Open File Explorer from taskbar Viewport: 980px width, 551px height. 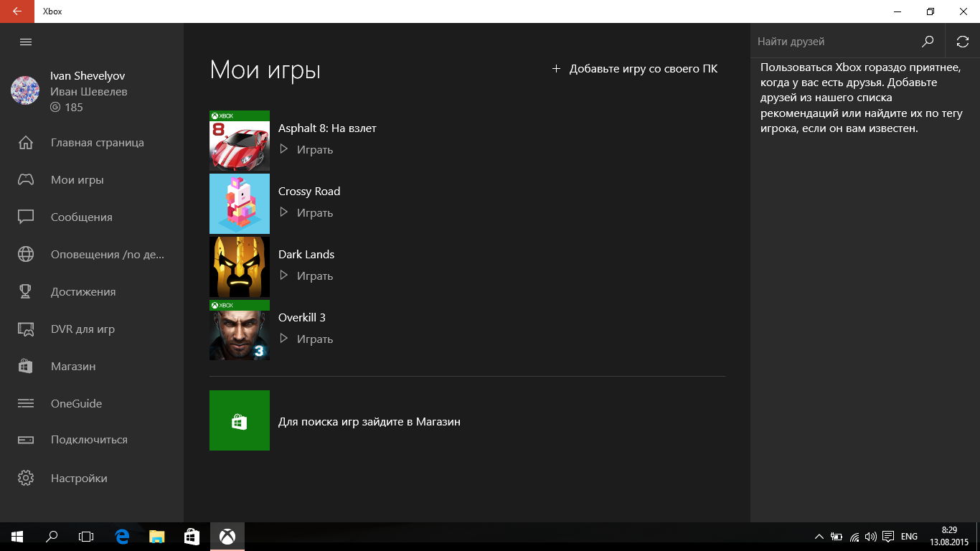coord(157,537)
